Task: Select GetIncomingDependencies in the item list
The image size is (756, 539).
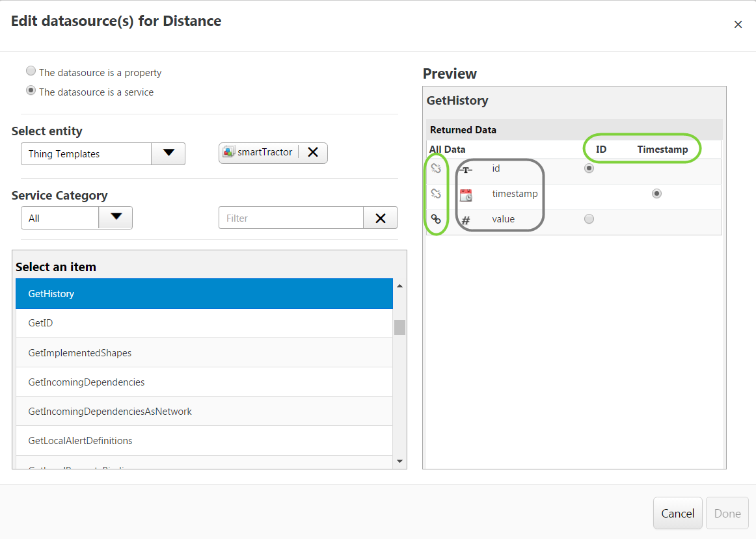Action: pos(204,382)
